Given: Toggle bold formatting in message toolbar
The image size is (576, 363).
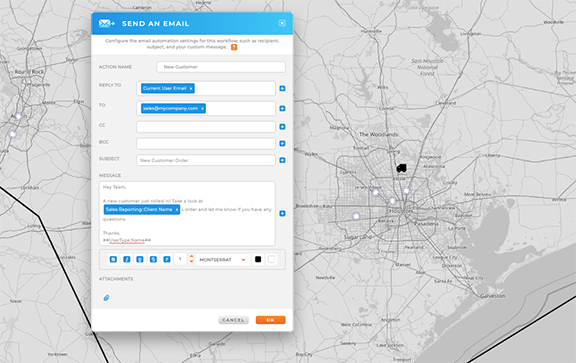Looking at the screenshot, I should click(x=113, y=259).
